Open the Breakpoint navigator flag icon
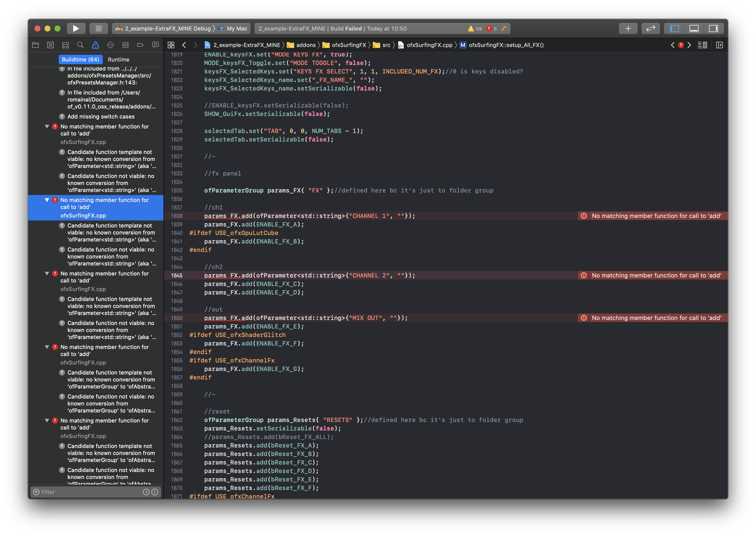 (140, 45)
